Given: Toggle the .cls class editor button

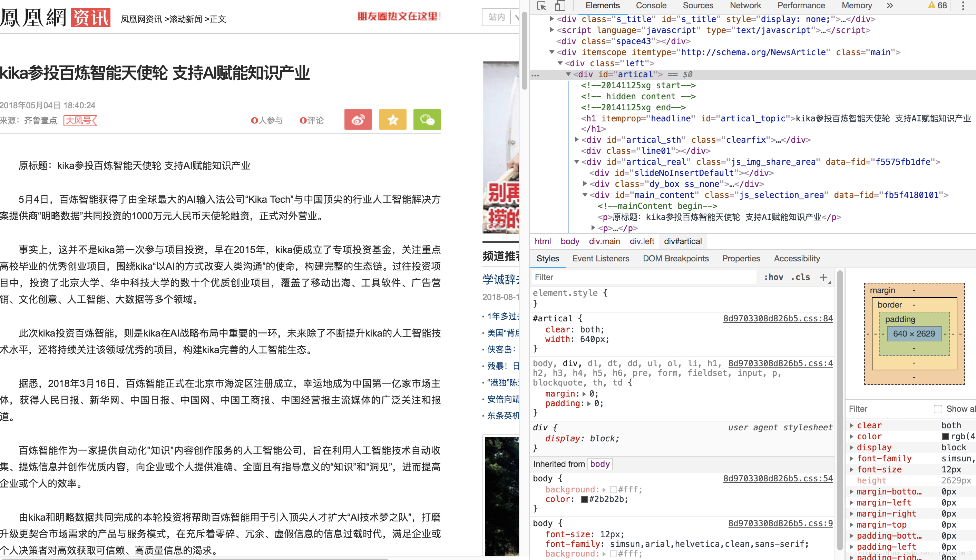Looking at the screenshot, I should point(801,277).
